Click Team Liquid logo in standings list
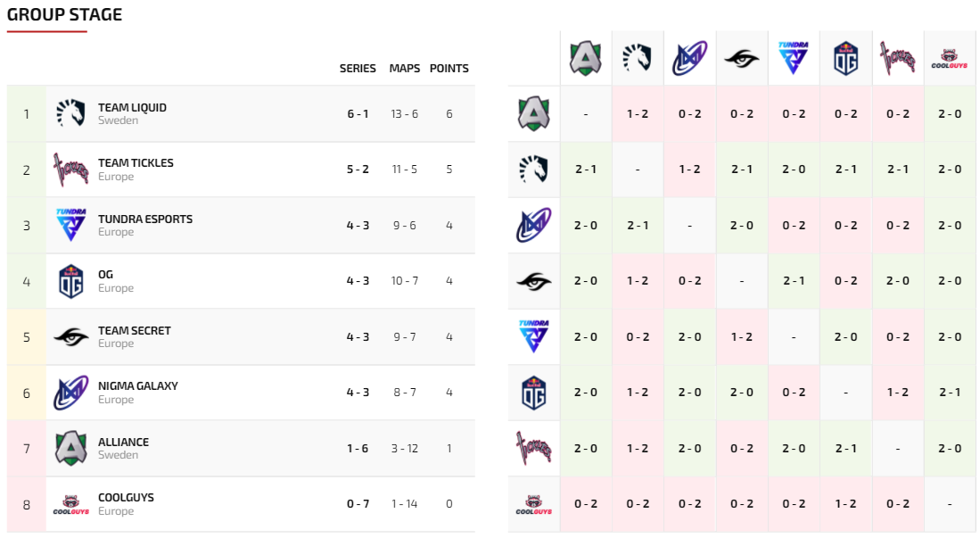 coord(70,113)
